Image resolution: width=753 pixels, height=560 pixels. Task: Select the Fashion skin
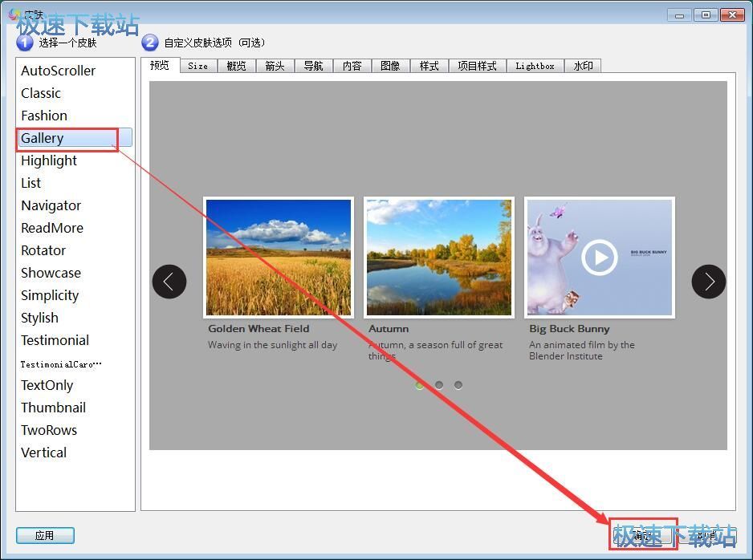75,116
